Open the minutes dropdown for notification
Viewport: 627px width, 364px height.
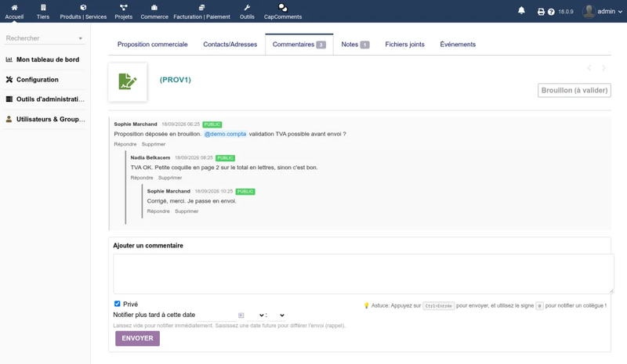[277, 315]
